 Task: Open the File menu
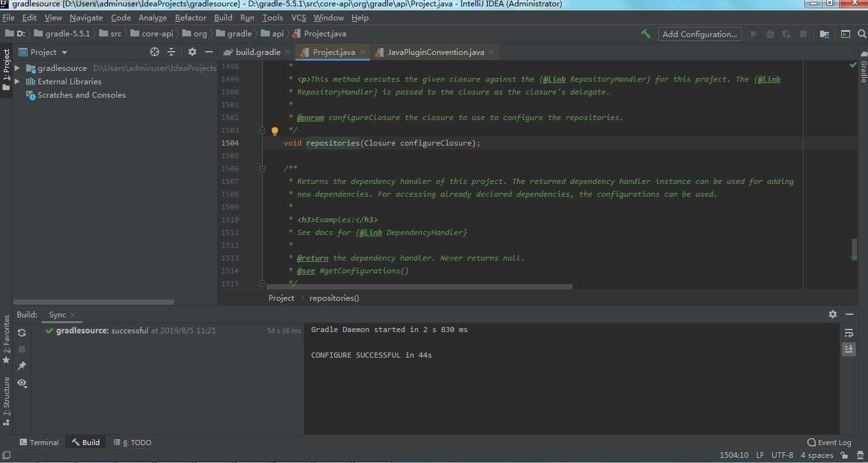click(x=8, y=18)
